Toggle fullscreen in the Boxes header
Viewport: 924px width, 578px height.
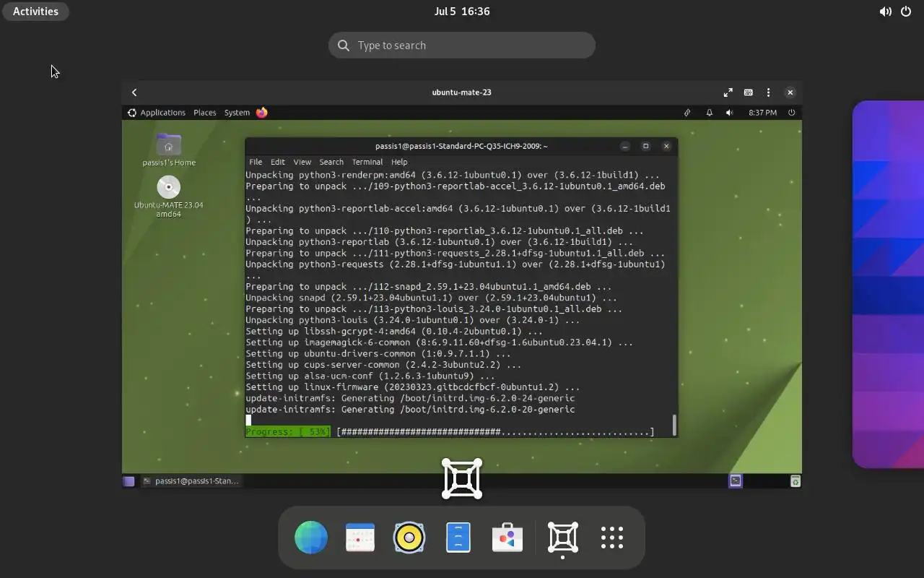point(728,92)
